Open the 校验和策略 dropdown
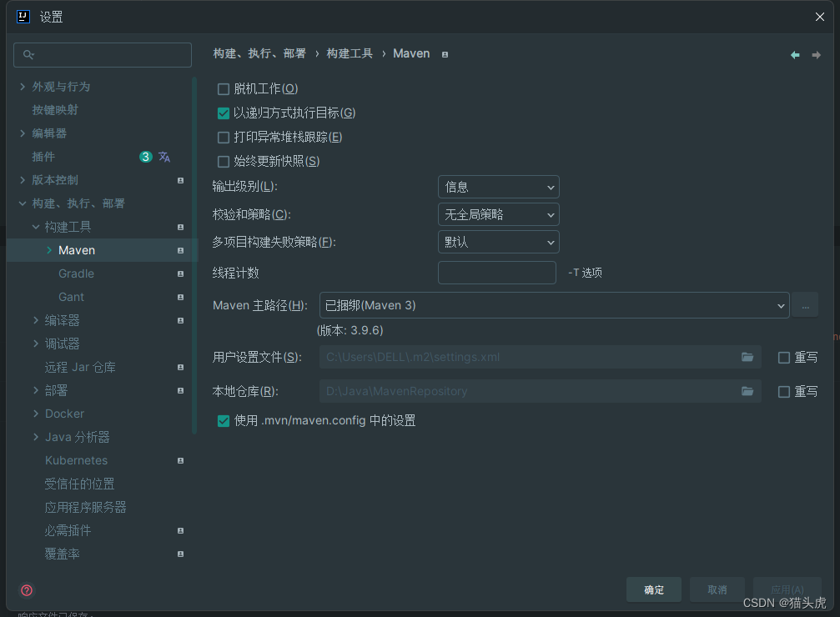Viewport: 840px width, 617px height. click(x=498, y=215)
